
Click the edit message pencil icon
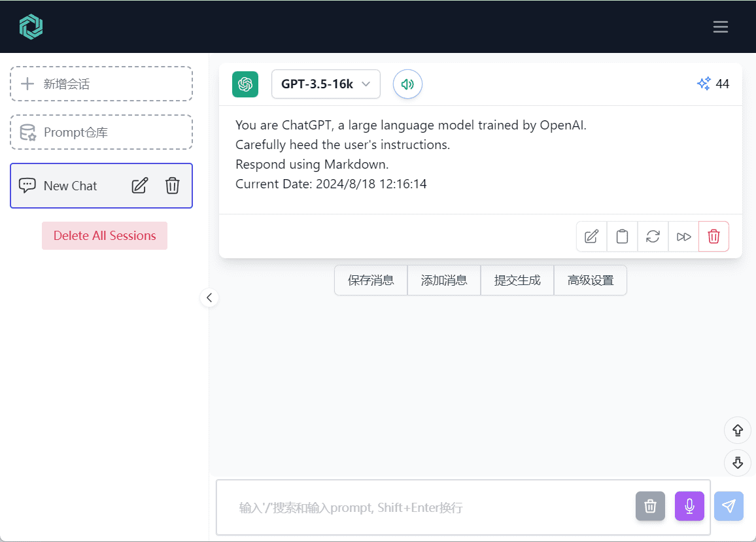click(591, 237)
